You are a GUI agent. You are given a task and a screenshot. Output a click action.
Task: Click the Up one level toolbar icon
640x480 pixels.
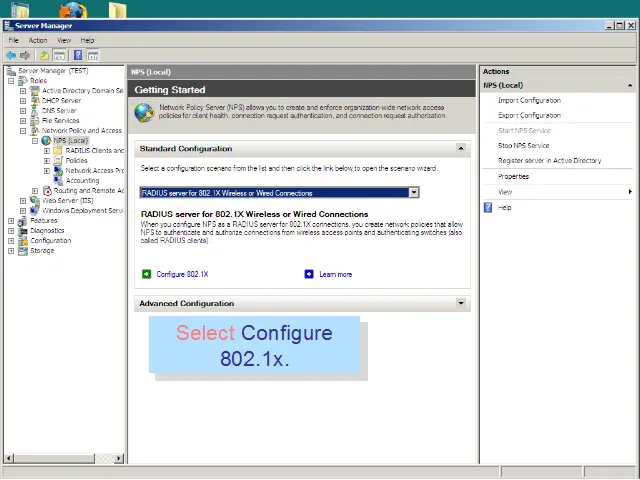click(44, 56)
